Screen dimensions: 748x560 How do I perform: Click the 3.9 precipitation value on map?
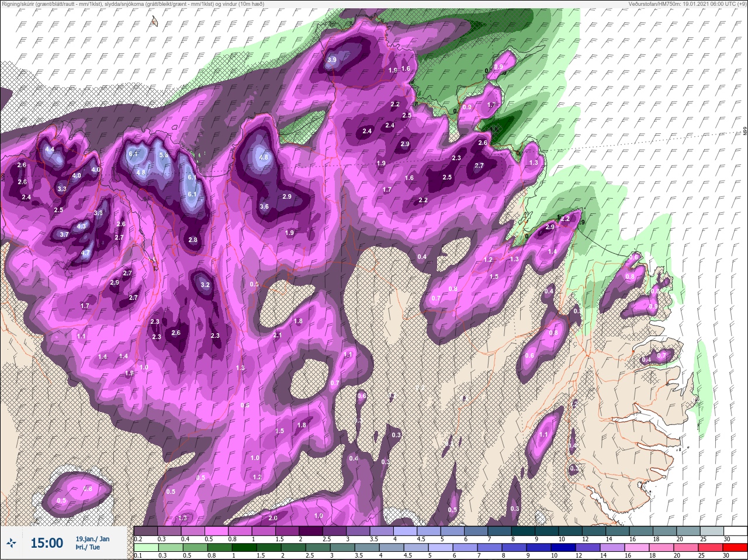(x=332, y=60)
